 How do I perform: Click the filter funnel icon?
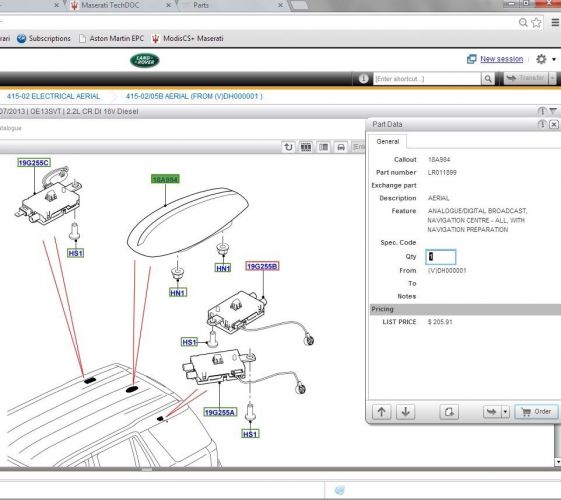(x=553, y=111)
